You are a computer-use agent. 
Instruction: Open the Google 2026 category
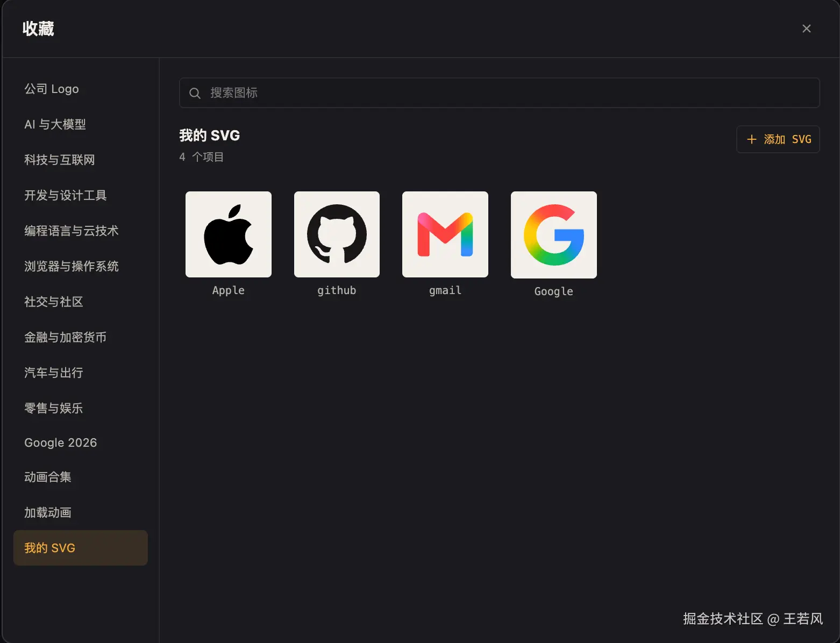point(81,442)
